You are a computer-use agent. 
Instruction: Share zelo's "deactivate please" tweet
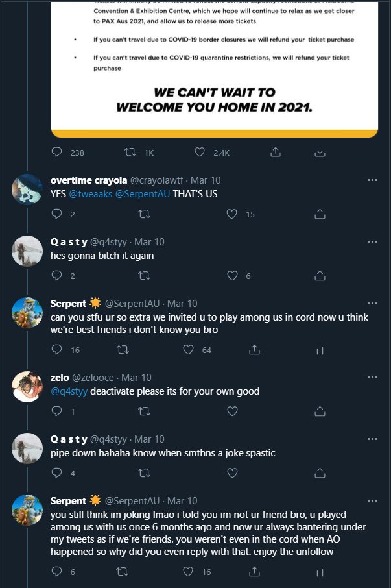click(319, 411)
